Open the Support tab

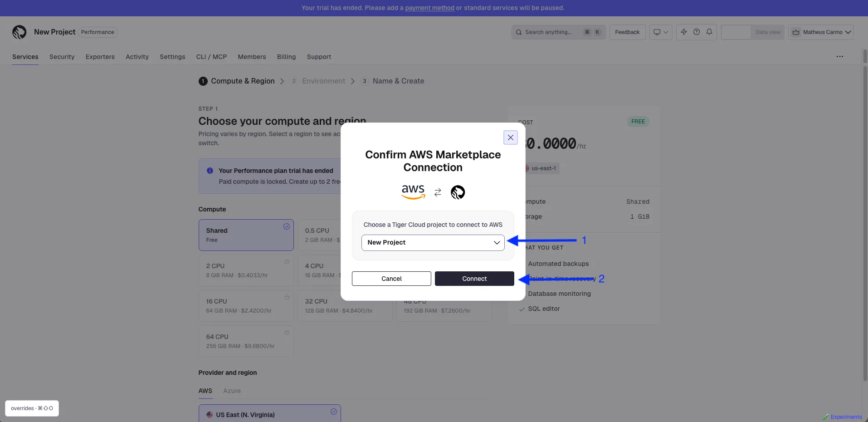[319, 57]
